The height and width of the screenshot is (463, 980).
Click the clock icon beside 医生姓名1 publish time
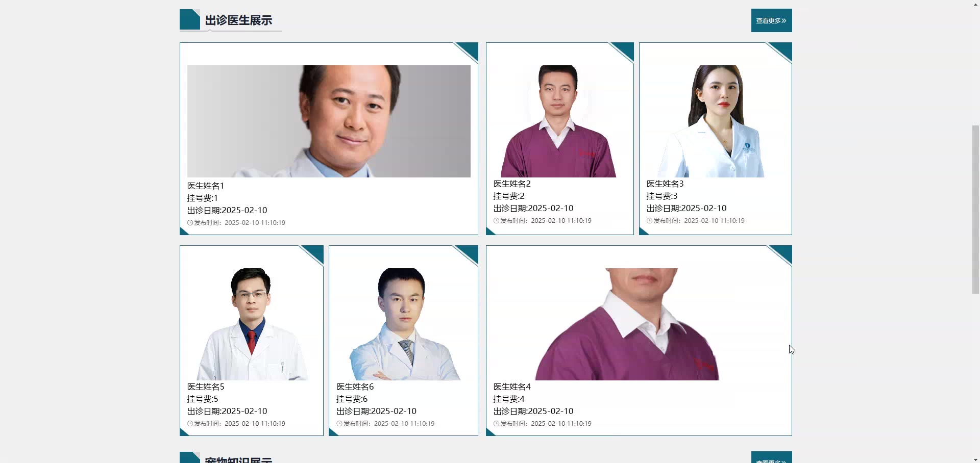click(190, 223)
